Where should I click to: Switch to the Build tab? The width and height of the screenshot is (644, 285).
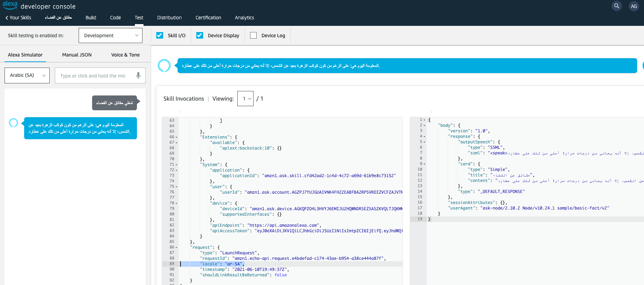pyautogui.click(x=91, y=18)
